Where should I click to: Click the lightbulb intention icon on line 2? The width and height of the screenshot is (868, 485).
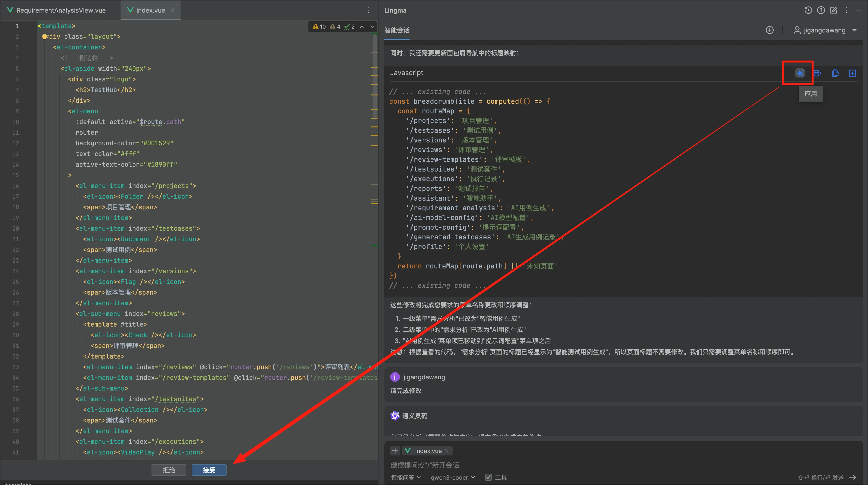(x=44, y=37)
